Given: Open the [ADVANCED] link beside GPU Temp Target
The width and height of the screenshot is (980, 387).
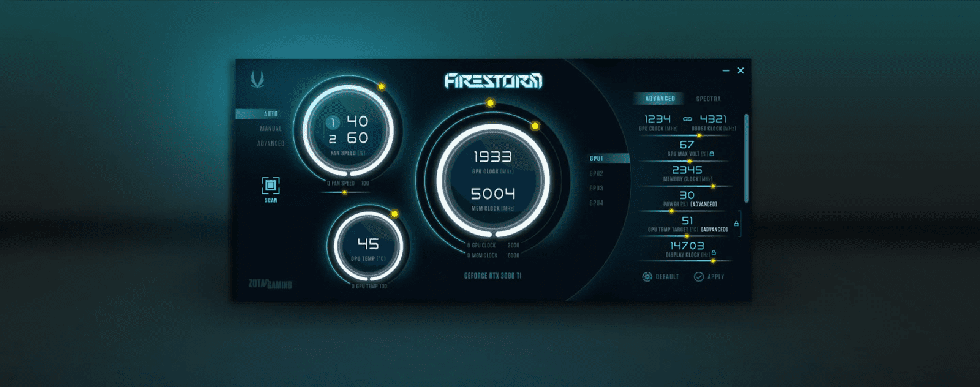Looking at the screenshot, I should coord(714,230).
